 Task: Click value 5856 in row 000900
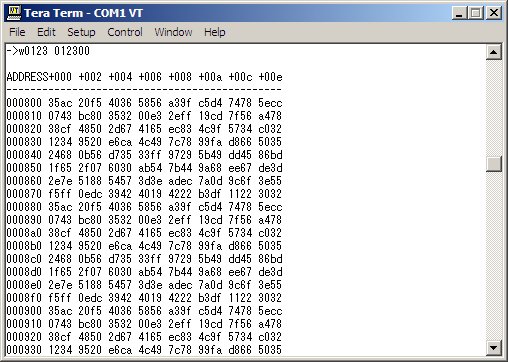(x=150, y=311)
